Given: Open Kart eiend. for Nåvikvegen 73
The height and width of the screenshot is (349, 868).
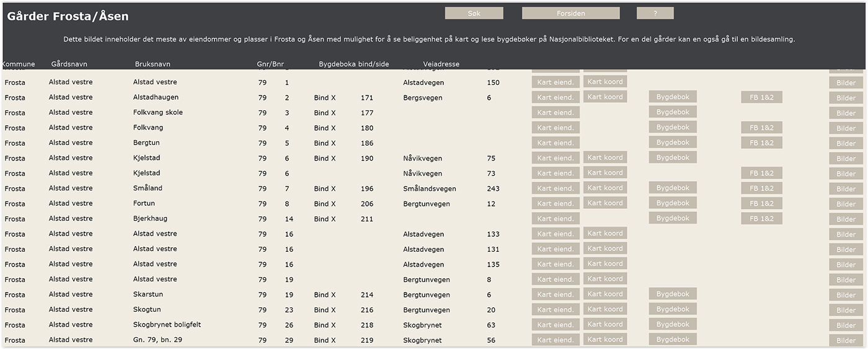Looking at the screenshot, I should 556,174.
